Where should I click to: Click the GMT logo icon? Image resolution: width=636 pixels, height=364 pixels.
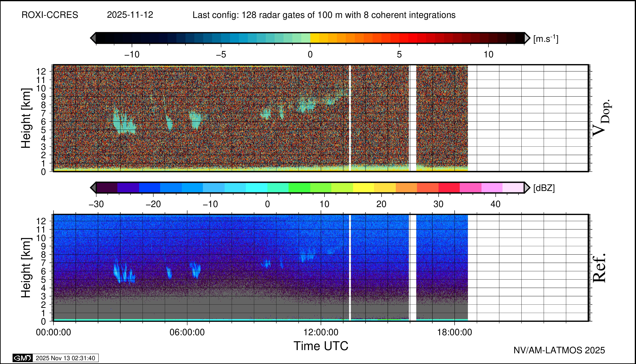pos(22,358)
